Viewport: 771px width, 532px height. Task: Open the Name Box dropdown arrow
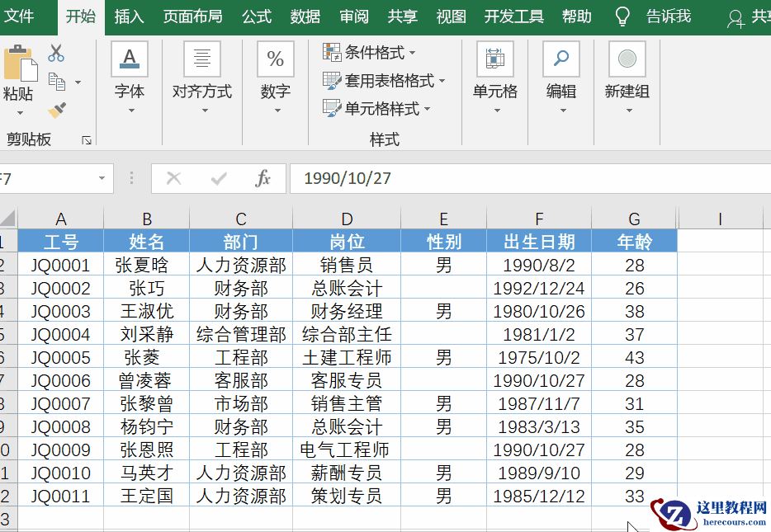click(102, 178)
